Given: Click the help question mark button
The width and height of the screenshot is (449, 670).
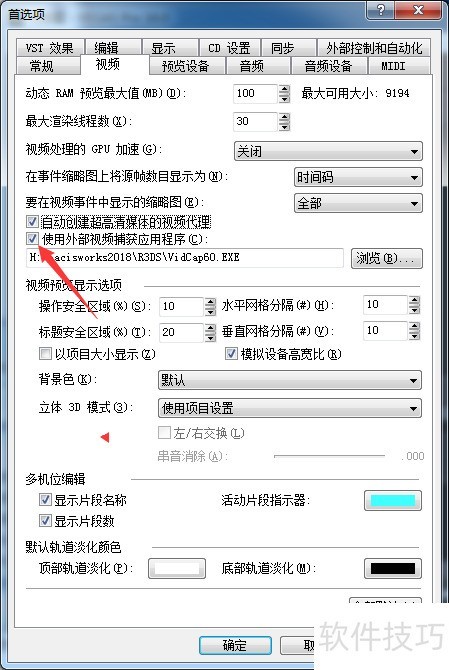Looking at the screenshot, I should [381, 9].
